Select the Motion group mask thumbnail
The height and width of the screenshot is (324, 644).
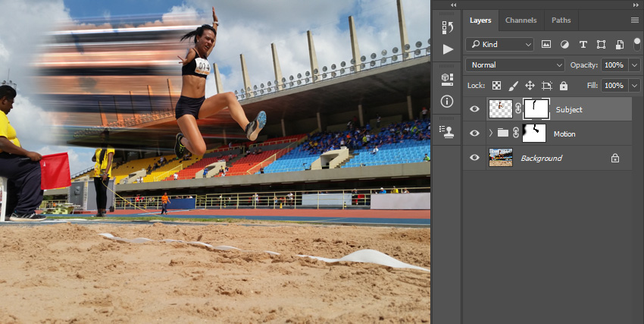click(534, 134)
